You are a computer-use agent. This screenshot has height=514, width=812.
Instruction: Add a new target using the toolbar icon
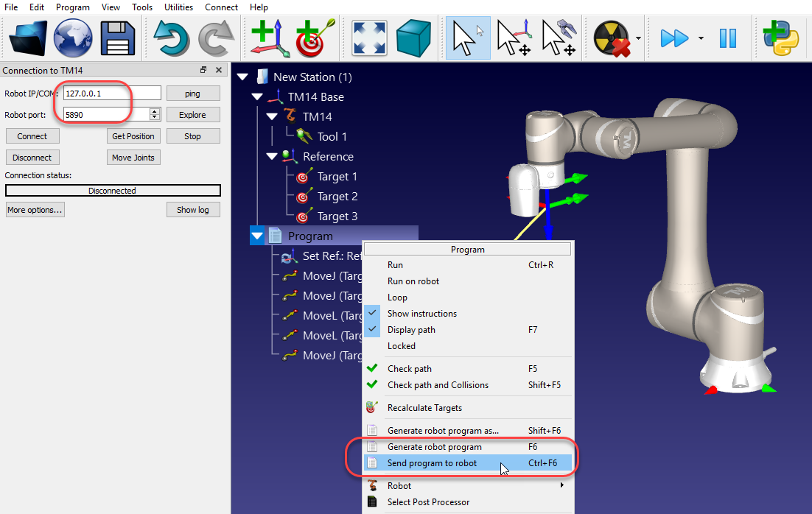click(312, 38)
